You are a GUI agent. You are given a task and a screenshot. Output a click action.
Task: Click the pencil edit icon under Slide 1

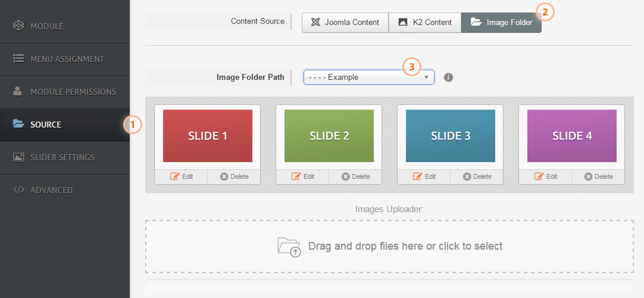(175, 176)
